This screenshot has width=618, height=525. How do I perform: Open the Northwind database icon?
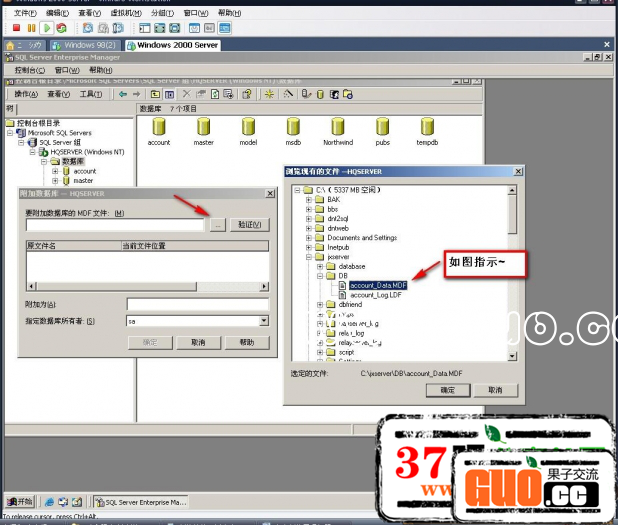[x=337, y=129]
